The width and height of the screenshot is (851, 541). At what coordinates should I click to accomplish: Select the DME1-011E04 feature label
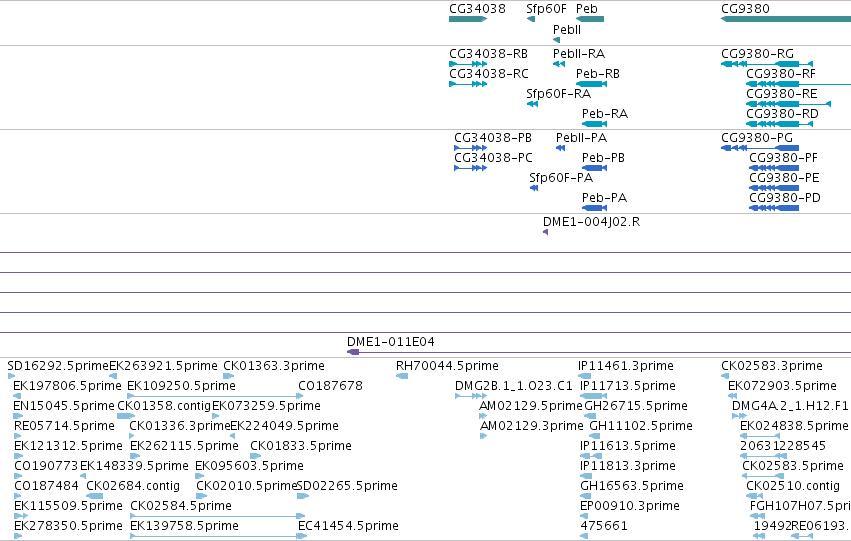click(x=390, y=342)
